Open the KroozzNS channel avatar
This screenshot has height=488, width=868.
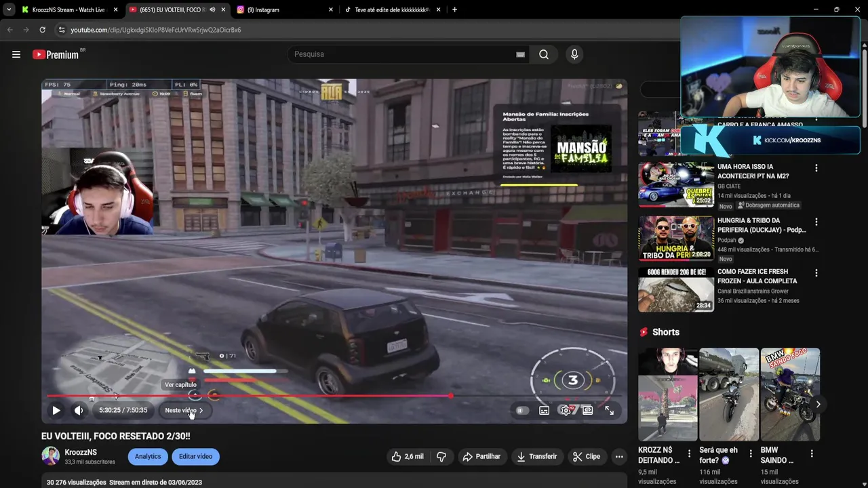click(51, 456)
